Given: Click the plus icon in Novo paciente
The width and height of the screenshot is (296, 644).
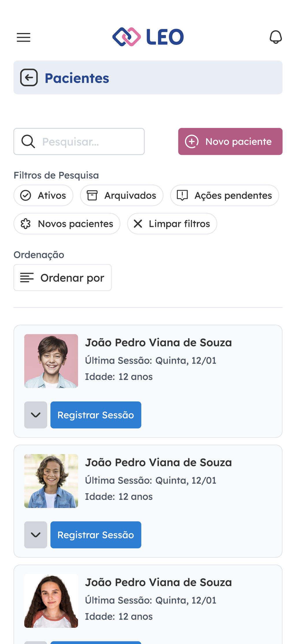Looking at the screenshot, I should pyautogui.click(x=192, y=142).
